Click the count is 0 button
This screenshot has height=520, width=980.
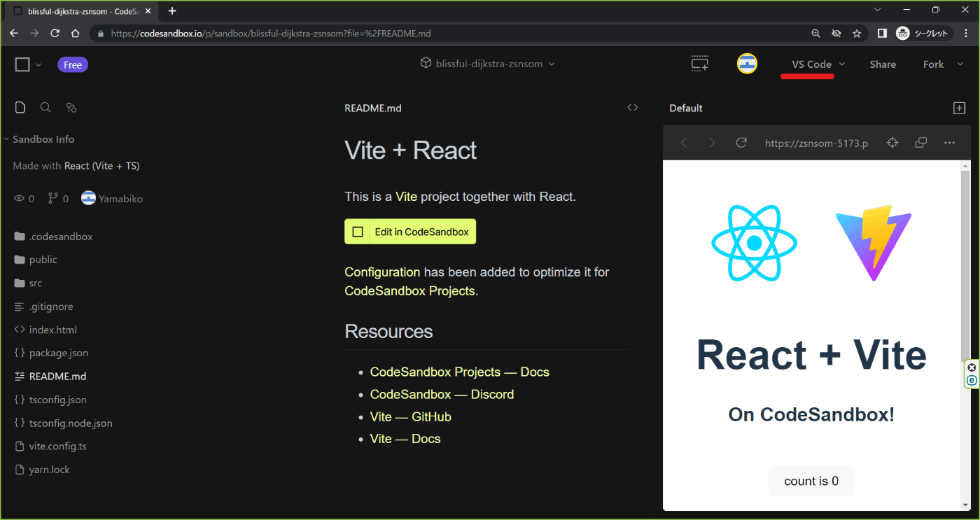click(811, 481)
